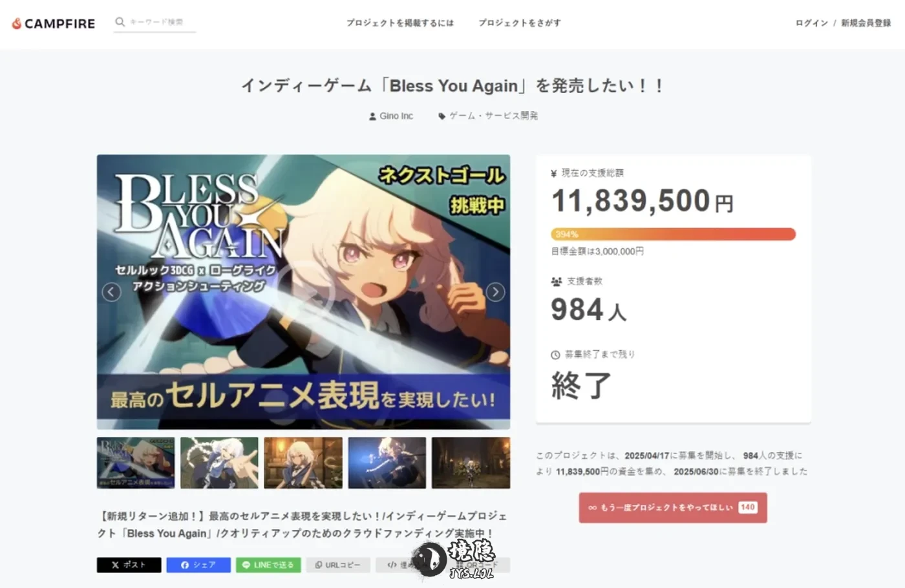Viewport: 905px width, 588px height.
Task: Click もう一度プロジェクトをやってほしい button
Action: [x=673, y=507]
